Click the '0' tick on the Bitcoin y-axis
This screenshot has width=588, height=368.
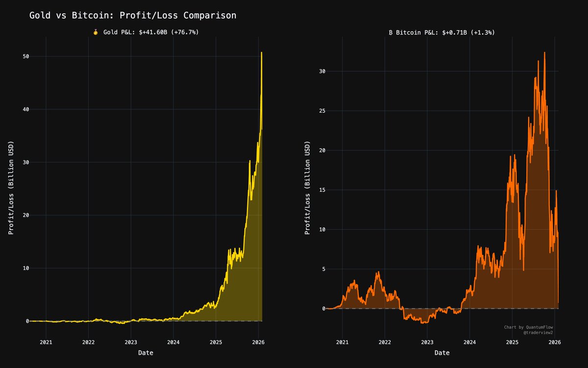[x=324, y=309]
